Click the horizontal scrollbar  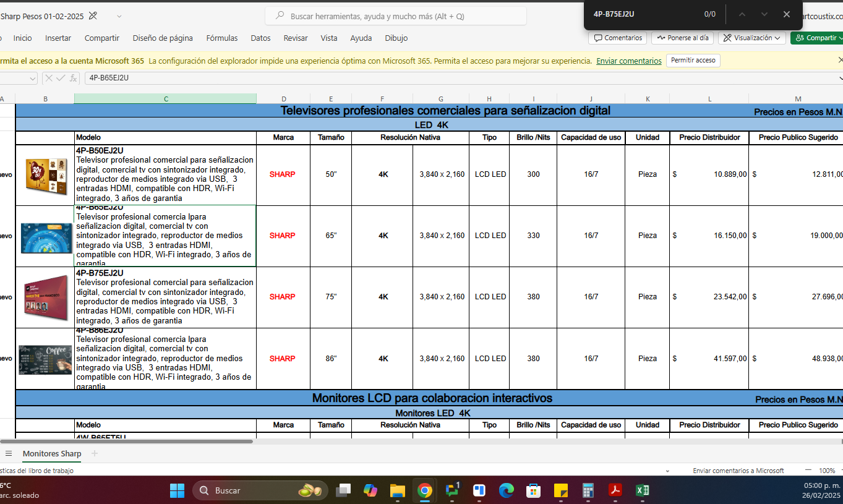[x=127, y=442]
